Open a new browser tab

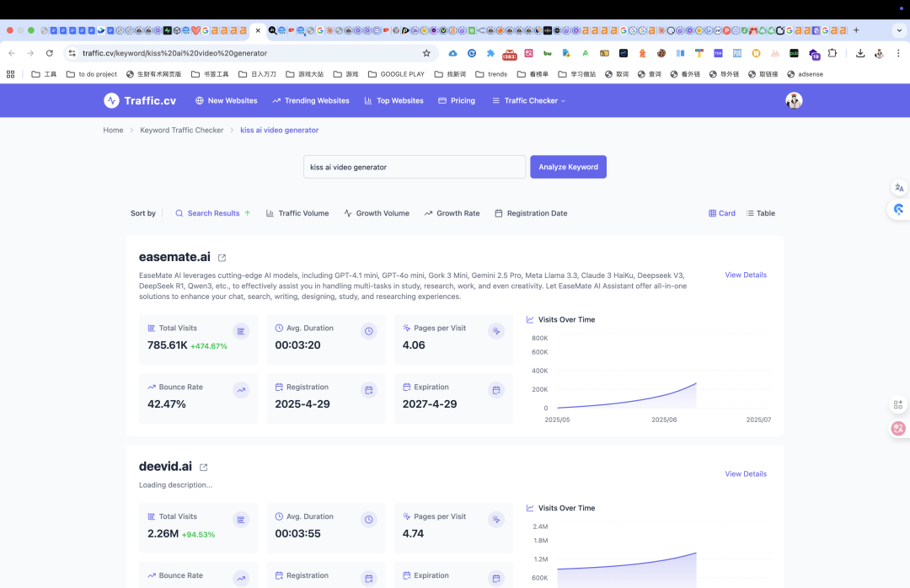pyautogui.click(x=856, y=30)
